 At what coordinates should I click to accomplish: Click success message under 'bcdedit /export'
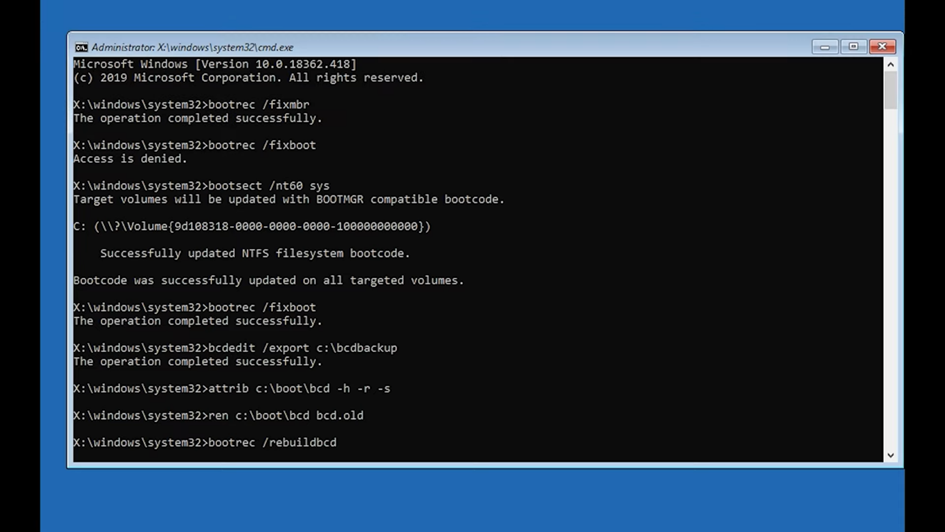[198, 361]
